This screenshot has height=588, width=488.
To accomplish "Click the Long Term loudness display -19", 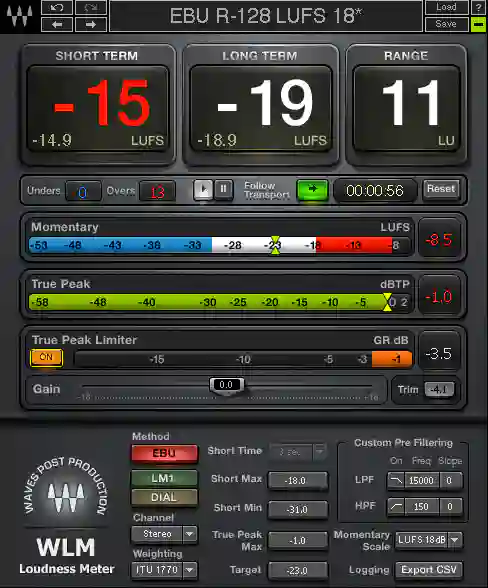I will tap(261, 109).
